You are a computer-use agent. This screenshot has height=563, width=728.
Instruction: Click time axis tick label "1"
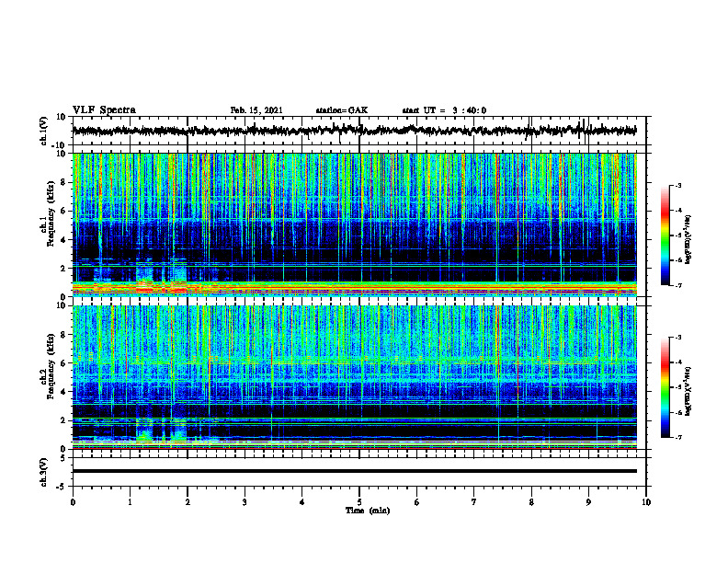(x=130, y=502)
